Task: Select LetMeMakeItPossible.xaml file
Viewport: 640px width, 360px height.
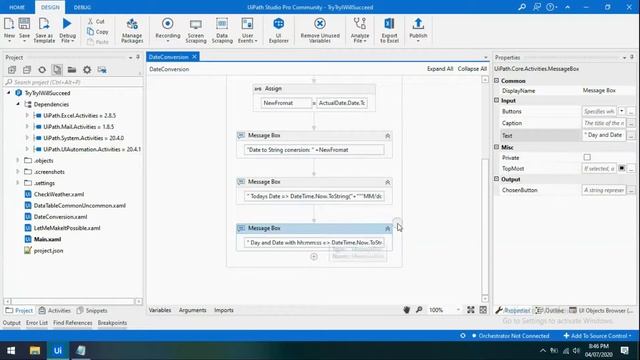Action: tap(67, 228)
